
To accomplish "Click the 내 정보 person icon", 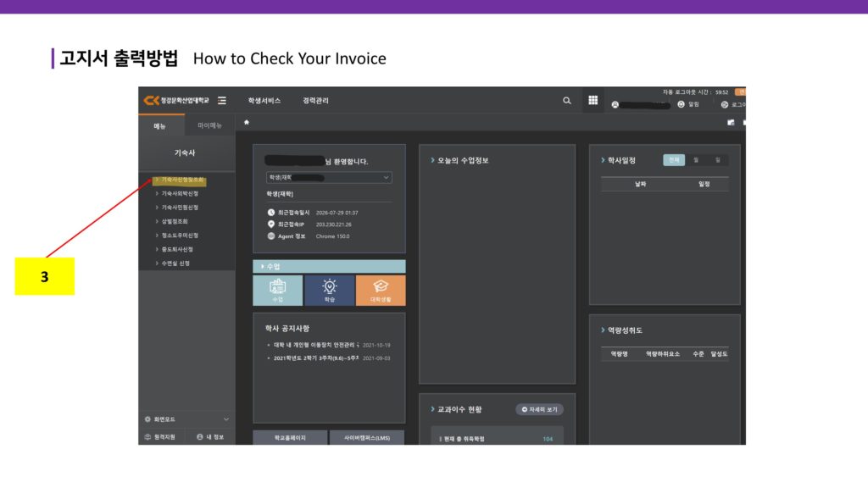I will [200, 437].
